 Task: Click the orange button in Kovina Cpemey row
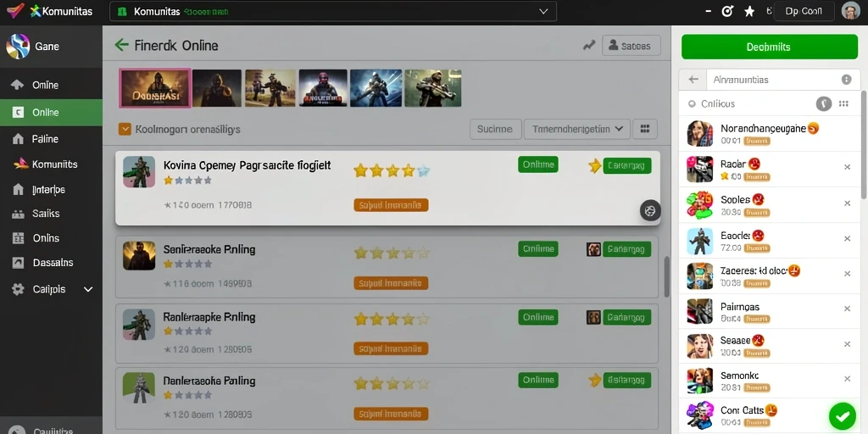(x=391, y=205)
